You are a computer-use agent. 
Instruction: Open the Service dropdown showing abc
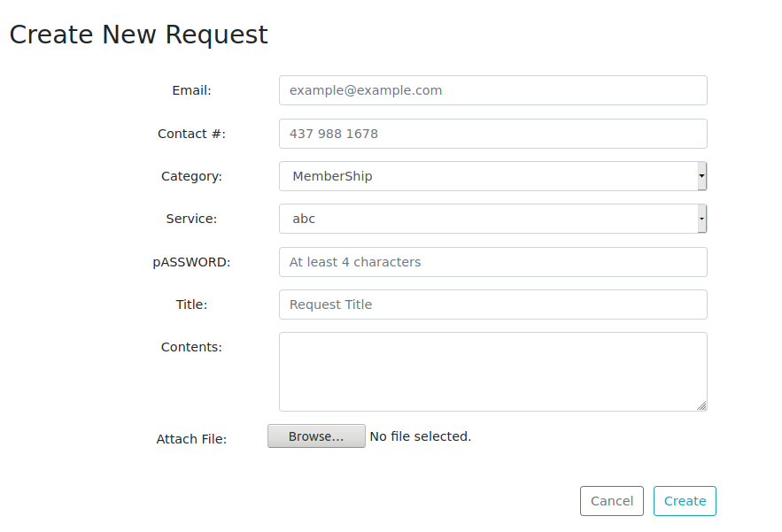coord(492,219)
